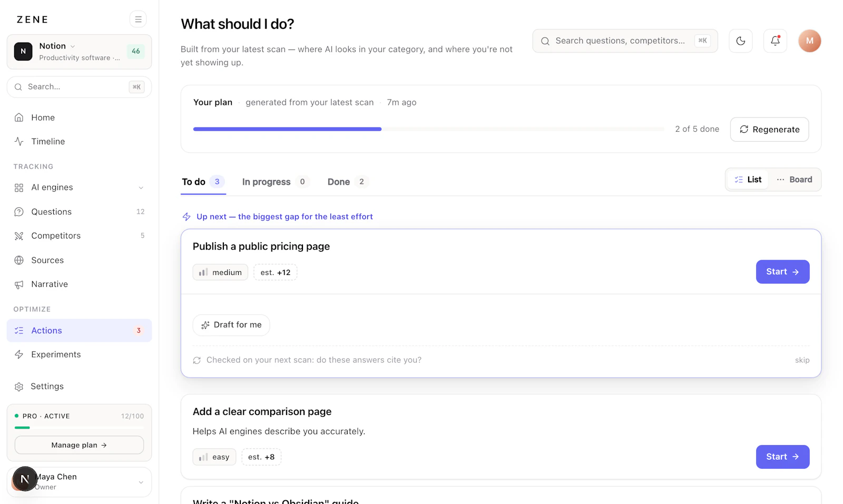The height and width of the screenshot is (504, 843).
Task: Click the est. +8 badge
Action: click(x=261, y=457)
